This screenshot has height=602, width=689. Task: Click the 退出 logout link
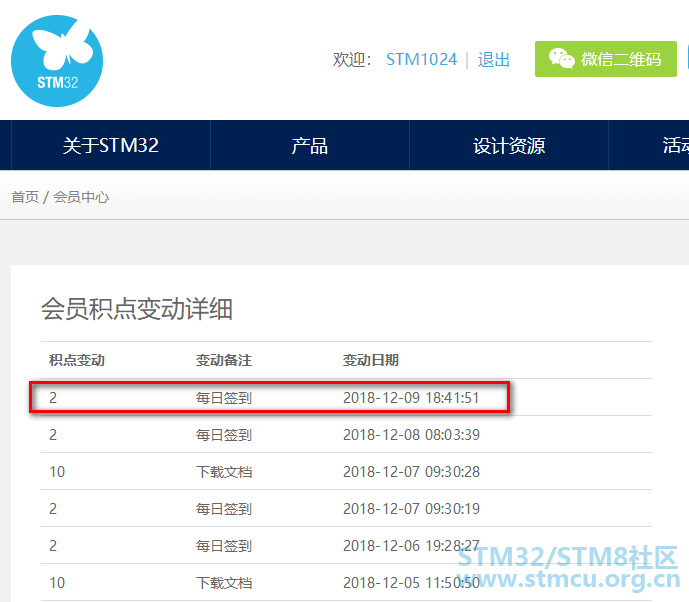493,59
